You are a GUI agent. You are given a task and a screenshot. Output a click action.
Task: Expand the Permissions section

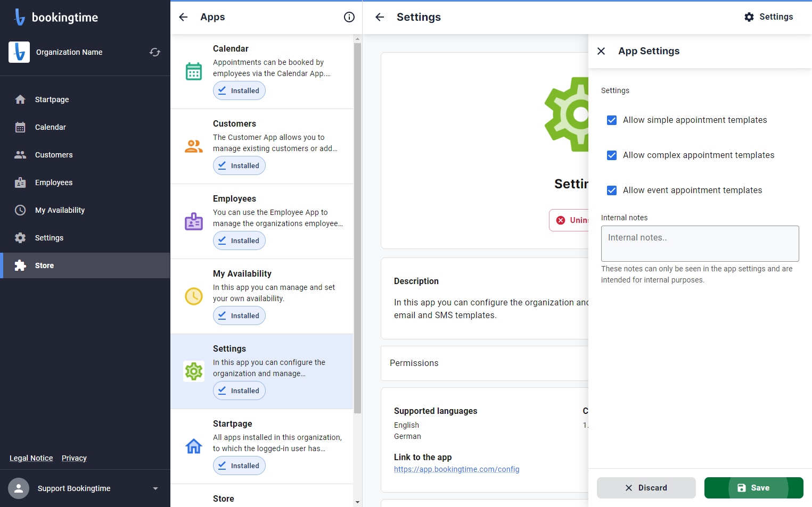485,363
